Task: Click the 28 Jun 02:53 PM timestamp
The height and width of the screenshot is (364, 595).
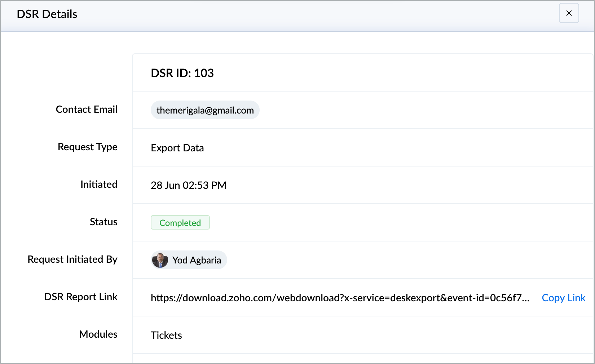Action: point(188,185)
